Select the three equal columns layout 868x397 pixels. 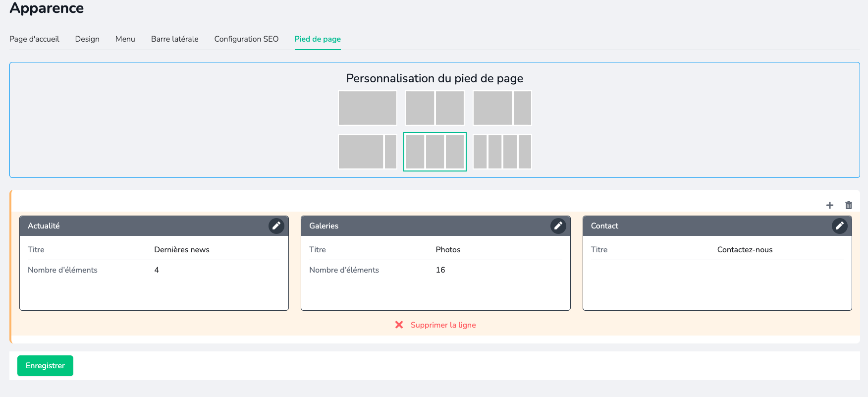click(435, 152)
